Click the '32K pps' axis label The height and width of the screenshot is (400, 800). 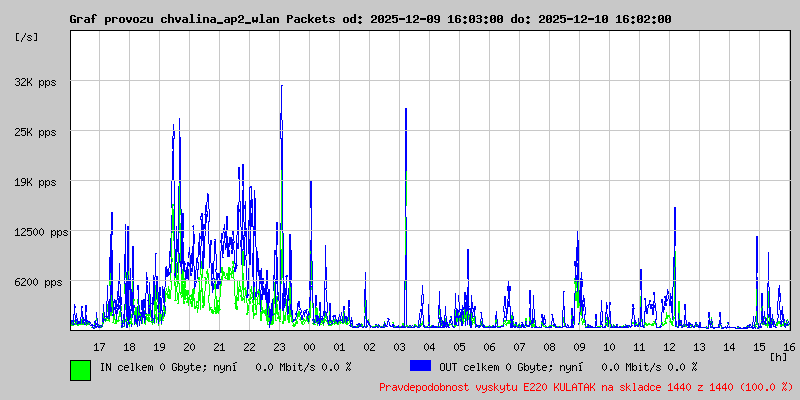pos(35,82)
